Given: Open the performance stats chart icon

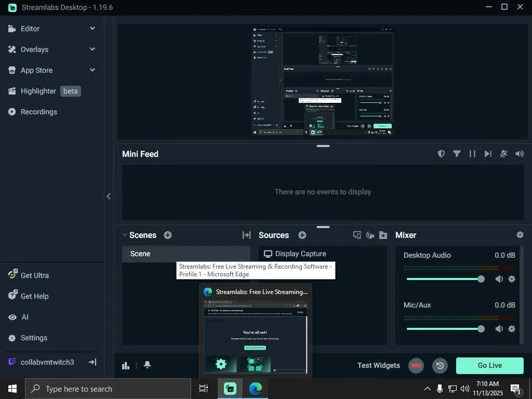Looking at the screenshot, I should (126, 365).
